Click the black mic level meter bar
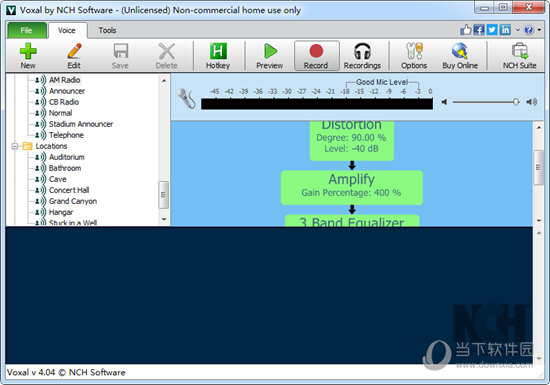The width and height of the screenshot is (550, 385). [317, 104]
